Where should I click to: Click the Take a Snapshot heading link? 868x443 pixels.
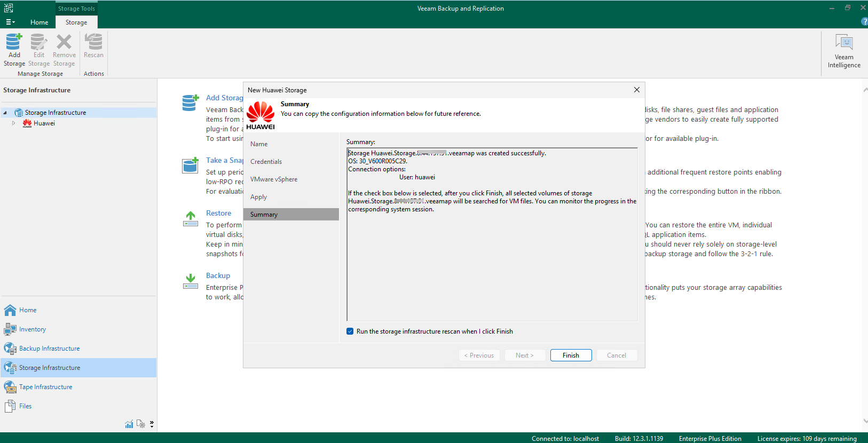pos(225,160)
